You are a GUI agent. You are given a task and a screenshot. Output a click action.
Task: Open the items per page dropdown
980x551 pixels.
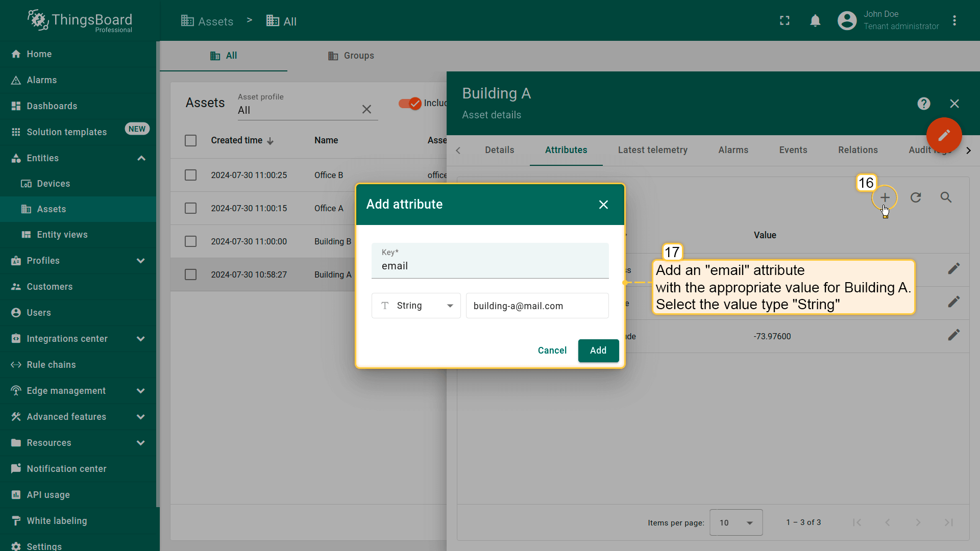tap(736, 522)
